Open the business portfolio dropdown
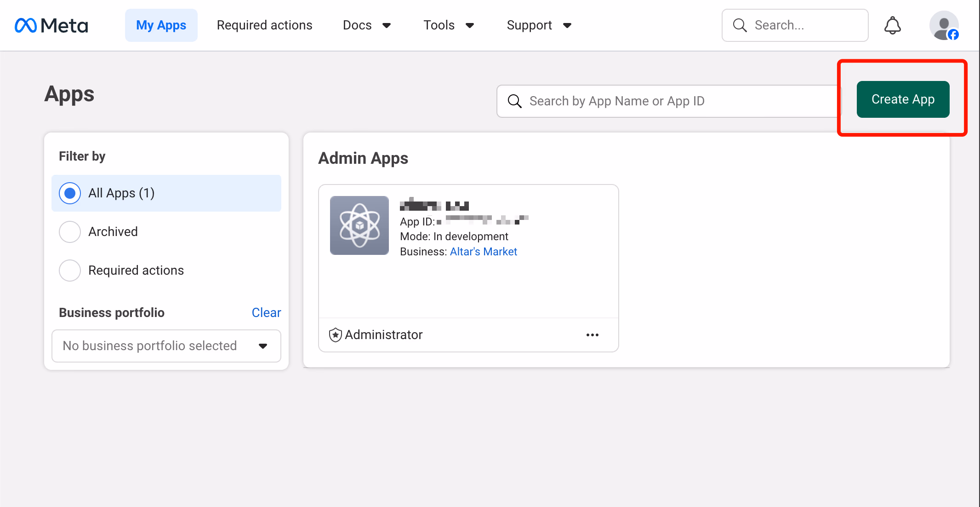The image size is (980, 507). 166,346
